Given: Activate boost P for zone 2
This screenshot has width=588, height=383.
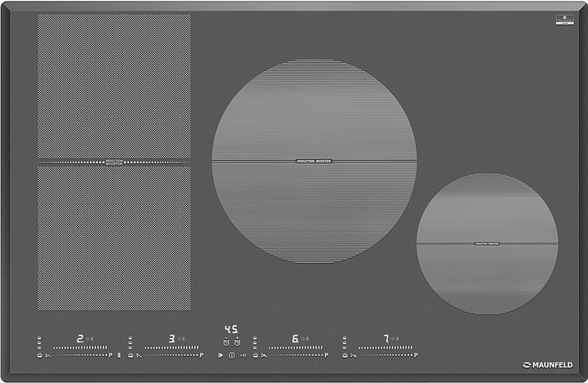Looking at the screenshot, I should [x=110, y=355].
